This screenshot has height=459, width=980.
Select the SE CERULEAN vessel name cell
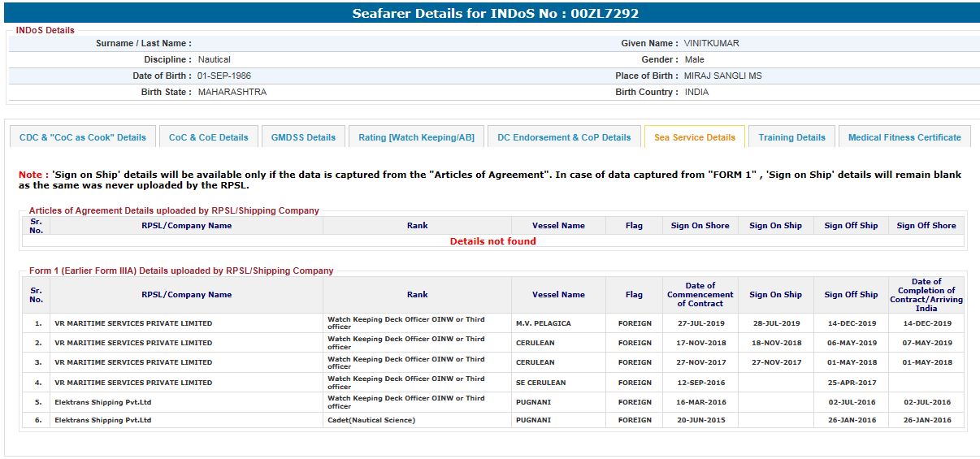pos(540,383)
